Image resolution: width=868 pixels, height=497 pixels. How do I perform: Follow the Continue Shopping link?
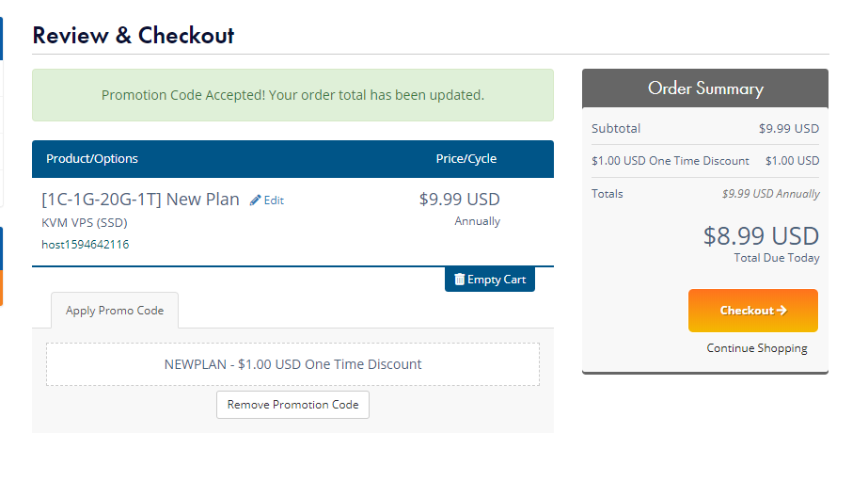coord(757,348)
